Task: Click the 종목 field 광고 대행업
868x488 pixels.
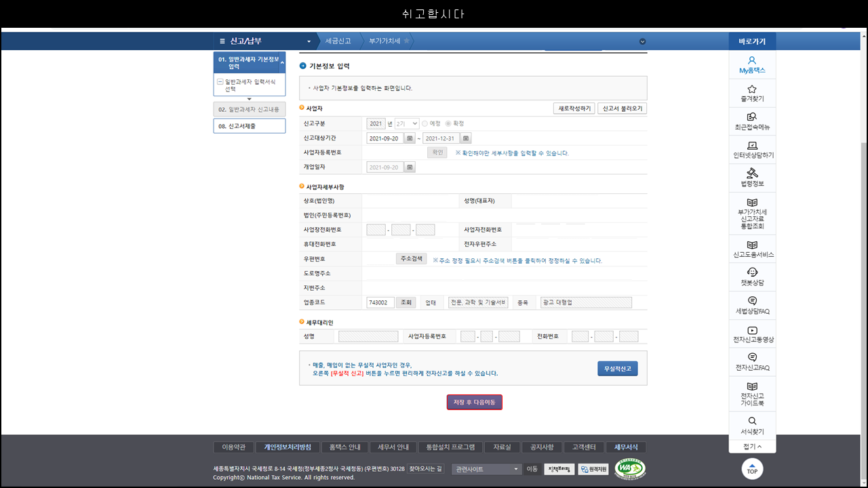Action: click(586, 302)
